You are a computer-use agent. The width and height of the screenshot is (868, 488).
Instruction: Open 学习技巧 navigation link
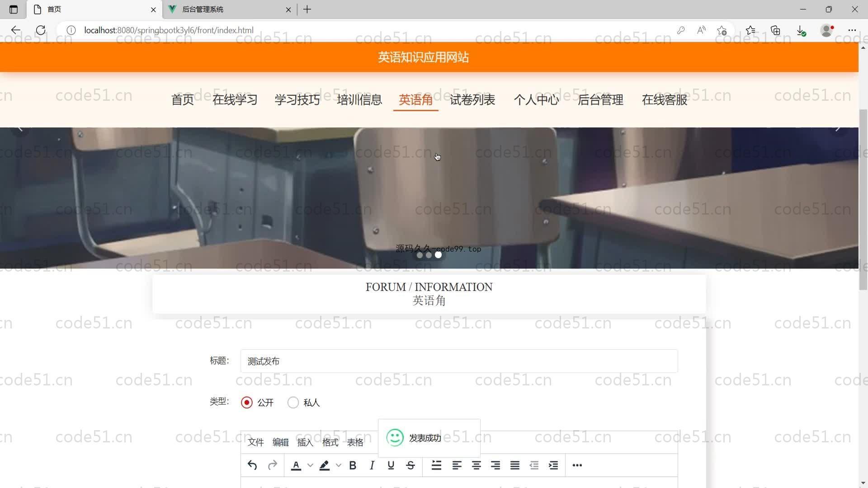[x=297, y=100]
